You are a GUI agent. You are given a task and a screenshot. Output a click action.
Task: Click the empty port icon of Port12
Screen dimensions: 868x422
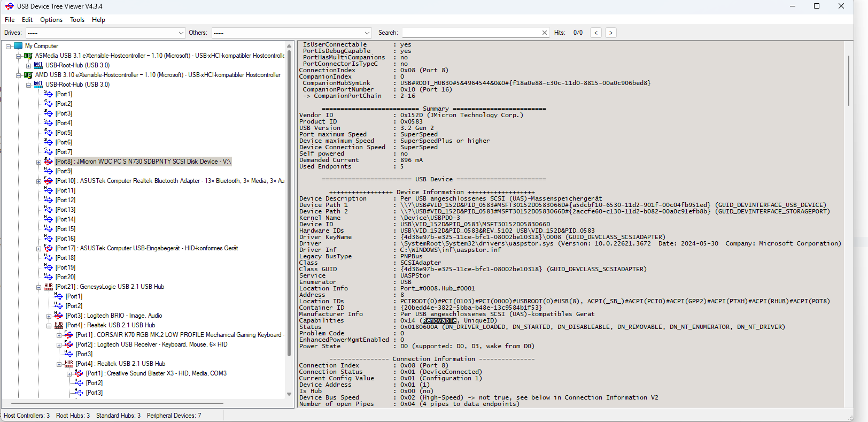[49, 200]
